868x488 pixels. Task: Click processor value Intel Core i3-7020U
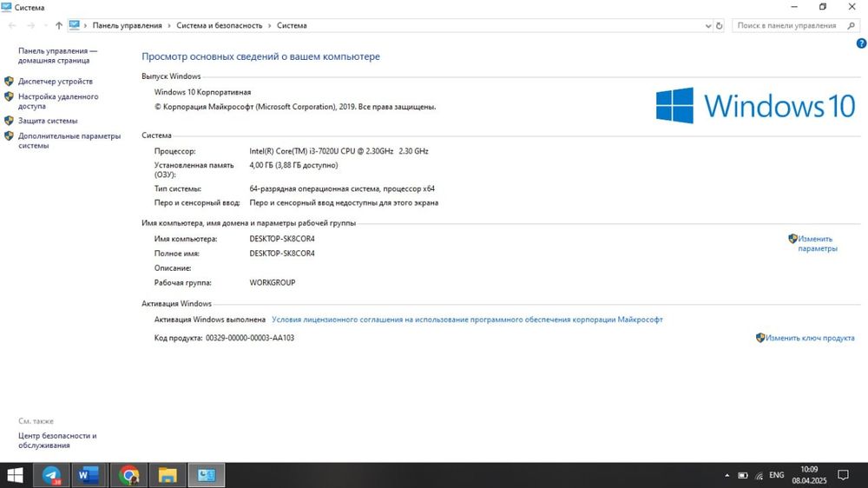339,151
